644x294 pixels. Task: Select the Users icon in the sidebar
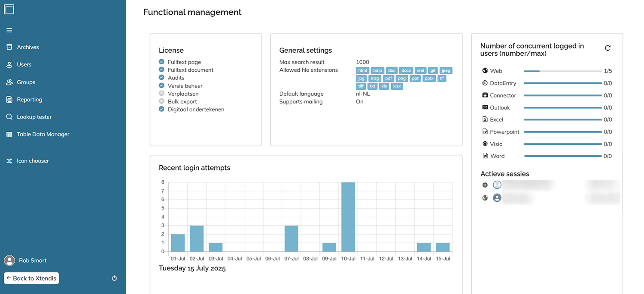[x=9, y=64]
